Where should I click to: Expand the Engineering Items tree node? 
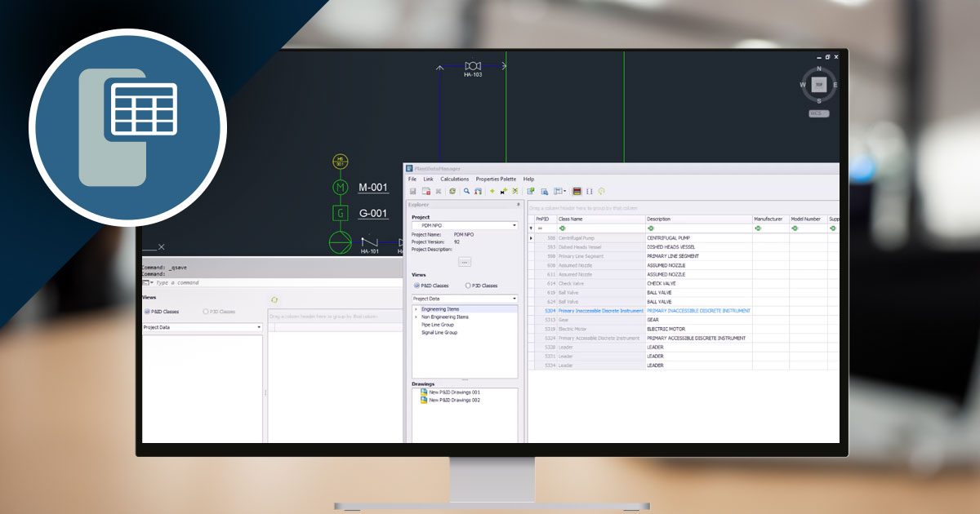pyautogui.click(x=416, y=309)
